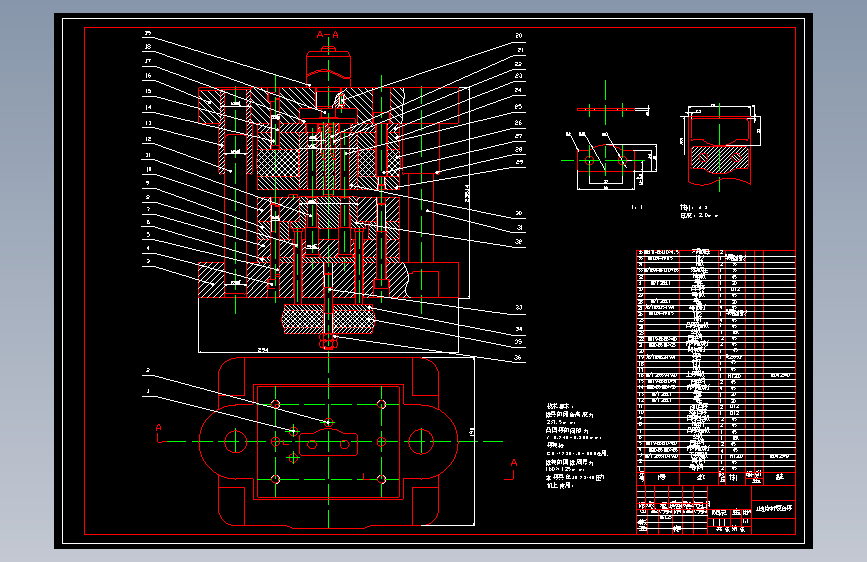Select part callout number 22
Screen dimensions: 867x562
(x=519, y=64)
